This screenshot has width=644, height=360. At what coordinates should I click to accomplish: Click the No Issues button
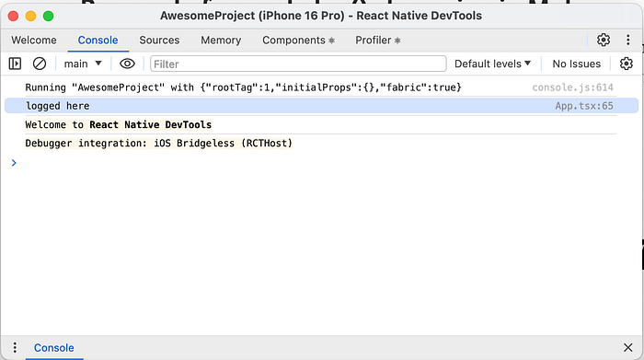click(576, 64)
